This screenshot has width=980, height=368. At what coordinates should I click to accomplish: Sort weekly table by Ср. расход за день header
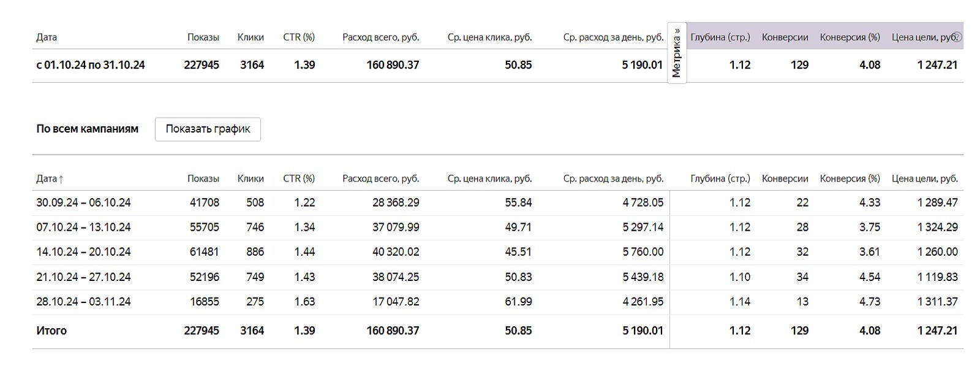click(x=613, y=178)
